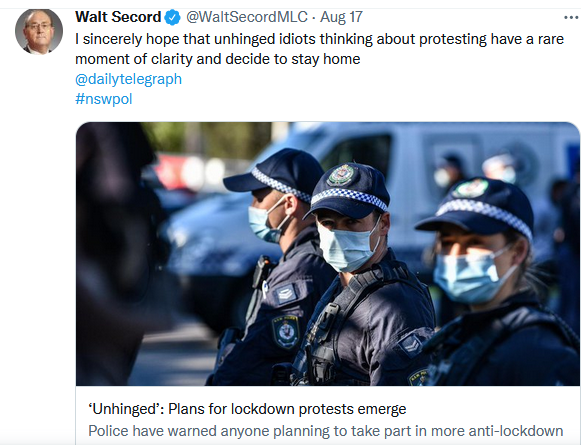Click the 'Police have warned anyone' description
The height and width of the screenshot is (445, 581).
tap(326, 431)
